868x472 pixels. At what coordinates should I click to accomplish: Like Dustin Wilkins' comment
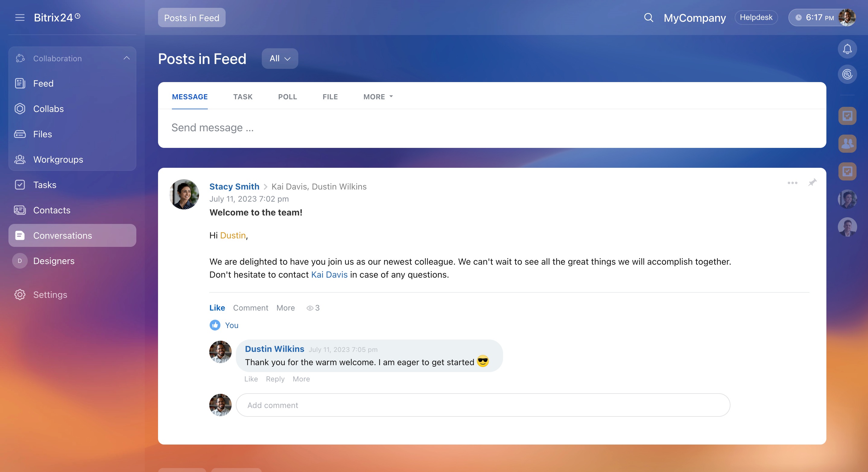click(x=251, y=379)
